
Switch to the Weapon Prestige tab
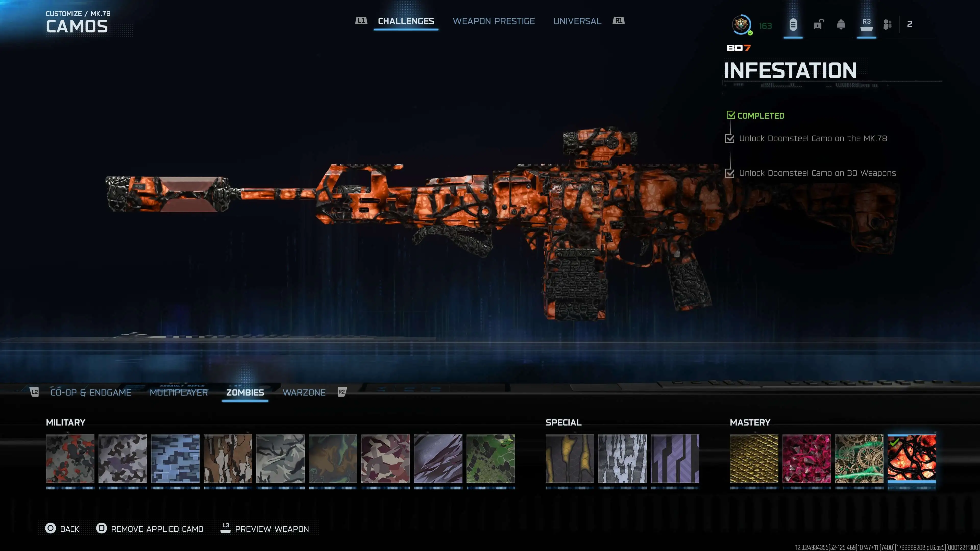click(494, 21)
